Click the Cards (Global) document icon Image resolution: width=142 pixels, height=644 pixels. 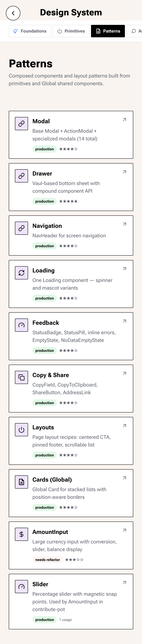(x=21, y=482)
